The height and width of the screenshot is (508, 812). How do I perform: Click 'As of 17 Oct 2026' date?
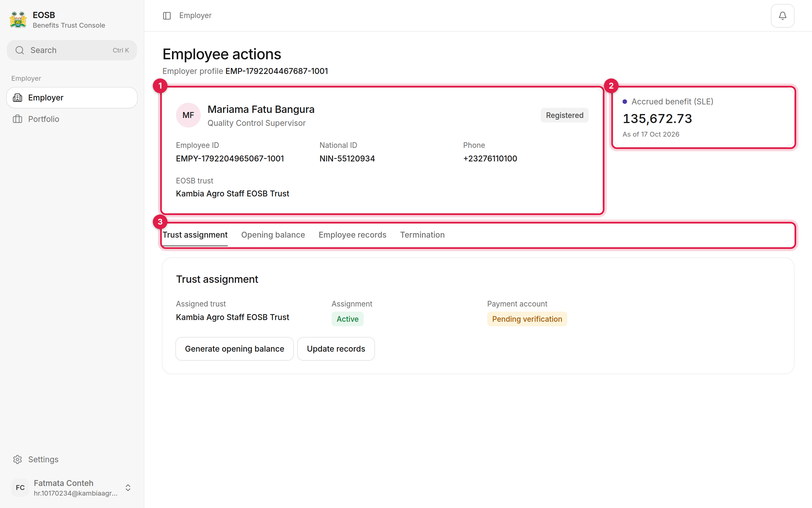[x=651, y=134]
